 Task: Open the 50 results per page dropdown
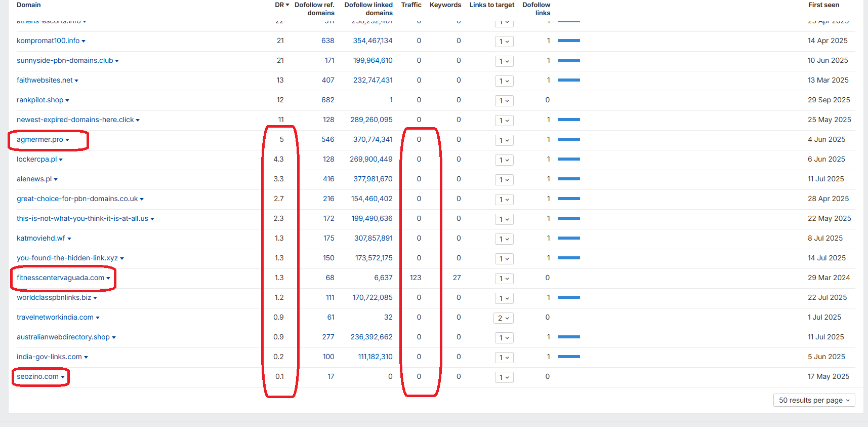(x=814, y=400)
